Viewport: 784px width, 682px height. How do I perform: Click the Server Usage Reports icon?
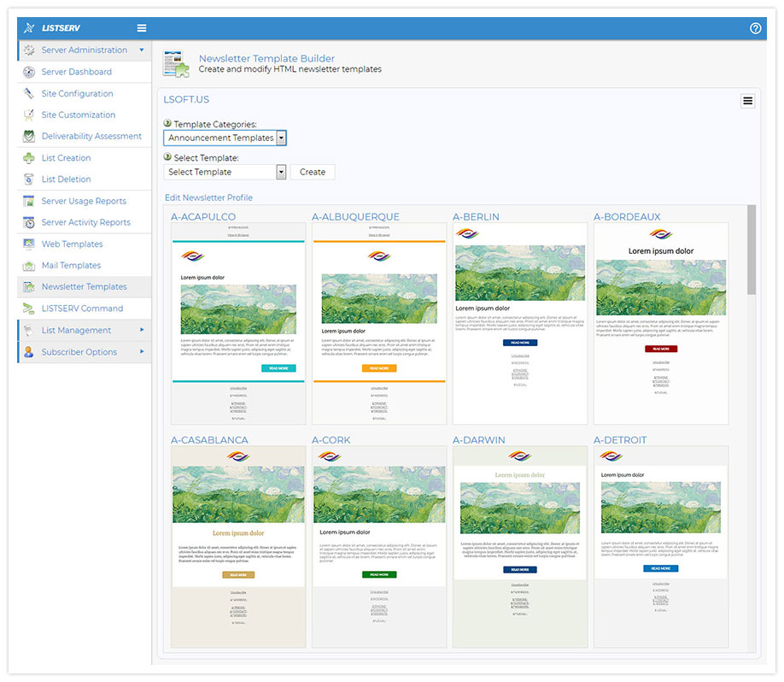coord(29,201)
